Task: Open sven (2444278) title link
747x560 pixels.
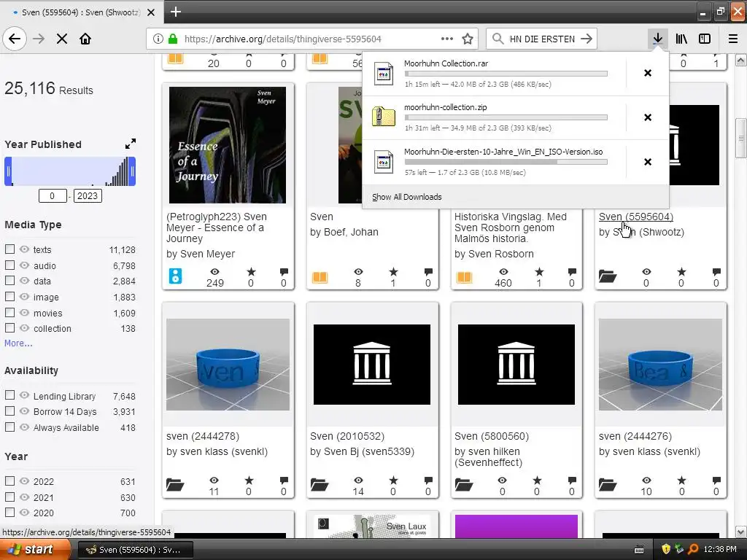Action: point(203,436)
